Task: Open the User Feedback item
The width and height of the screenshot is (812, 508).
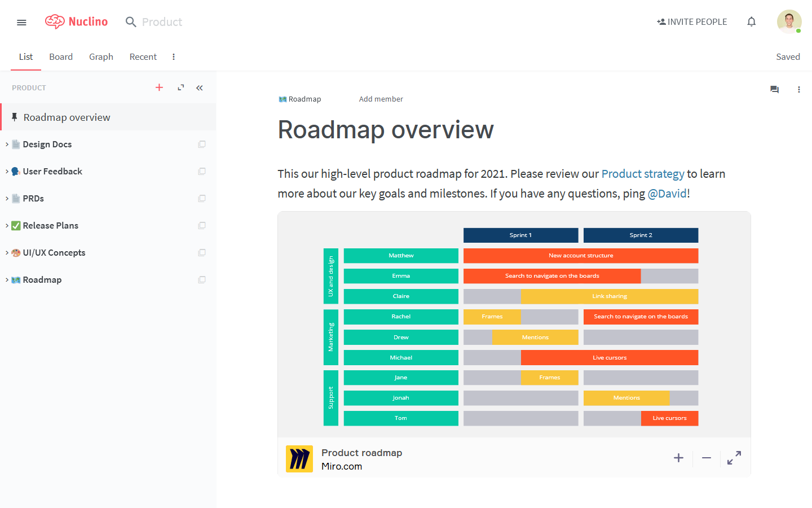Action: 52,171
